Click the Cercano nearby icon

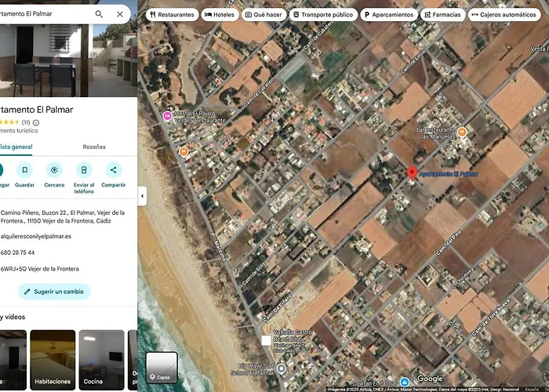pyautogui.click(x=54, y=170)
